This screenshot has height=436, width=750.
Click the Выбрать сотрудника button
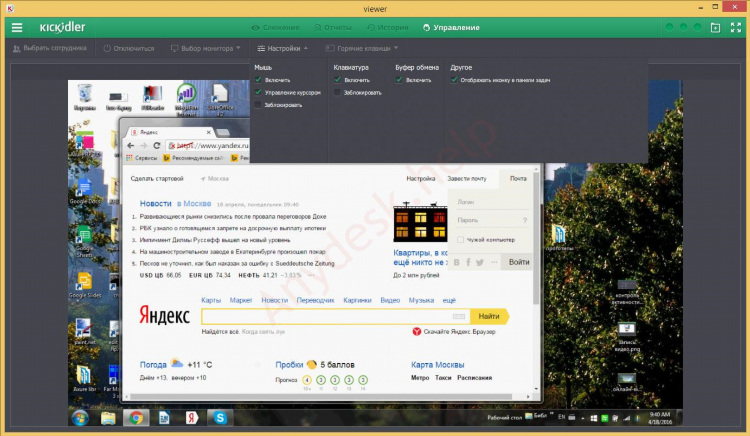tap(50, 48)
